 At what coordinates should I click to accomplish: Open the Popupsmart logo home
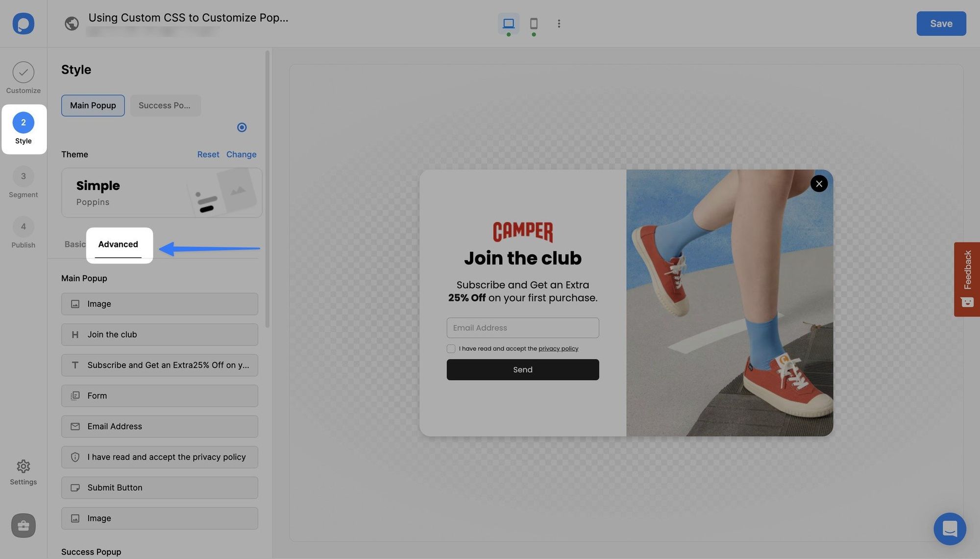(x=23, y=23)
